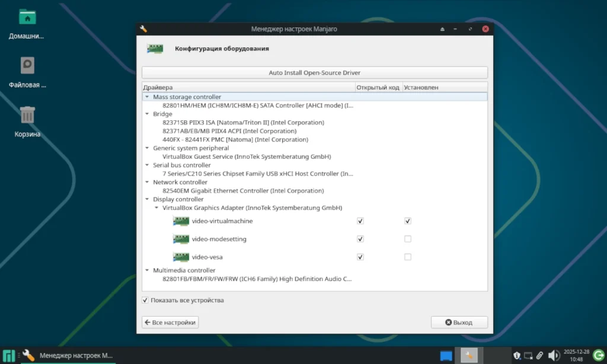Click the video-virtualmachine driver card icon
The width and height of the screenshot is (607, 364).
point(181,221)
